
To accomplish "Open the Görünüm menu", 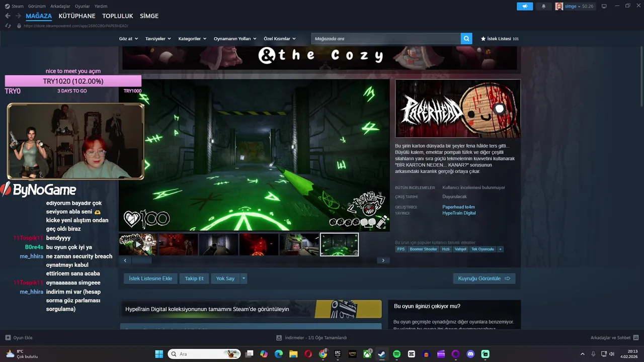I will tap(37, 6).
